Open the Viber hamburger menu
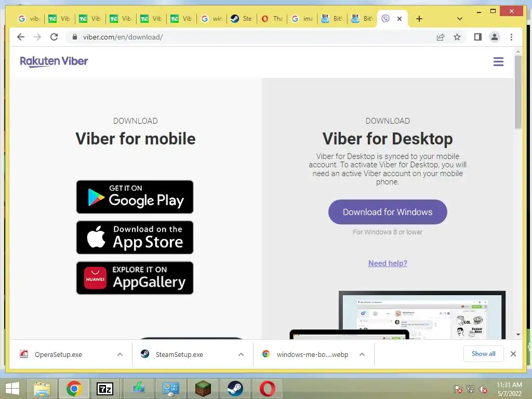 (x=498, y=62)
